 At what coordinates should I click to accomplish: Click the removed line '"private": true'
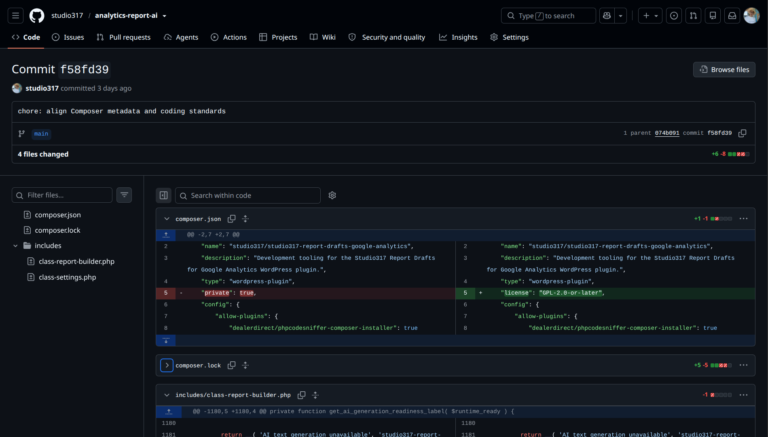306,293
